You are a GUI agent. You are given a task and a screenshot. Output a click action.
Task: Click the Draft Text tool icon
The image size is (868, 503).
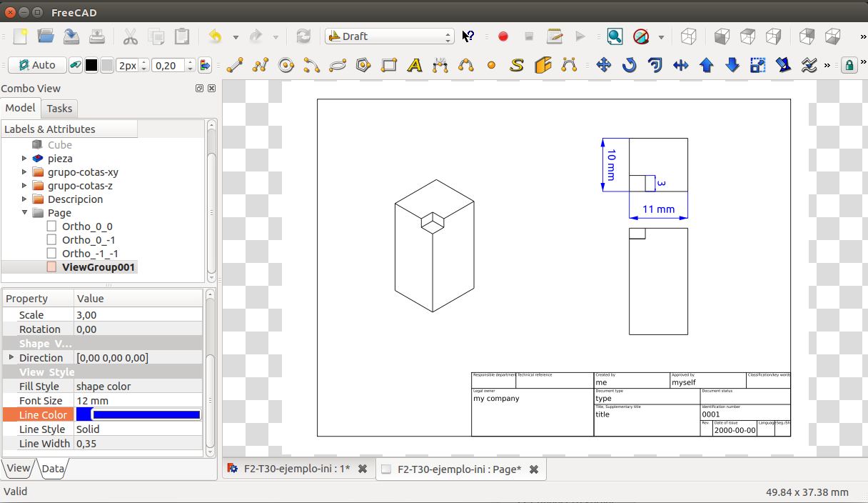415,66
